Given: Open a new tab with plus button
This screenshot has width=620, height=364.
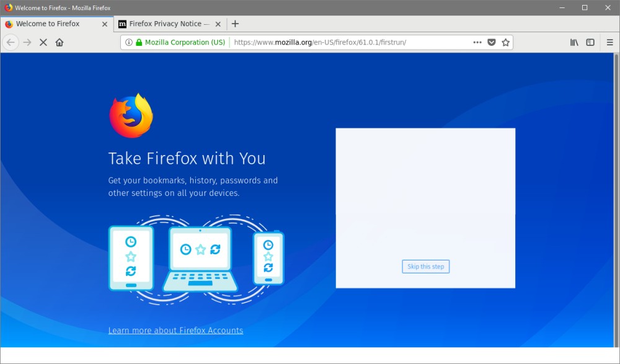Looking at the screenshot, I should tap(235, 24).
